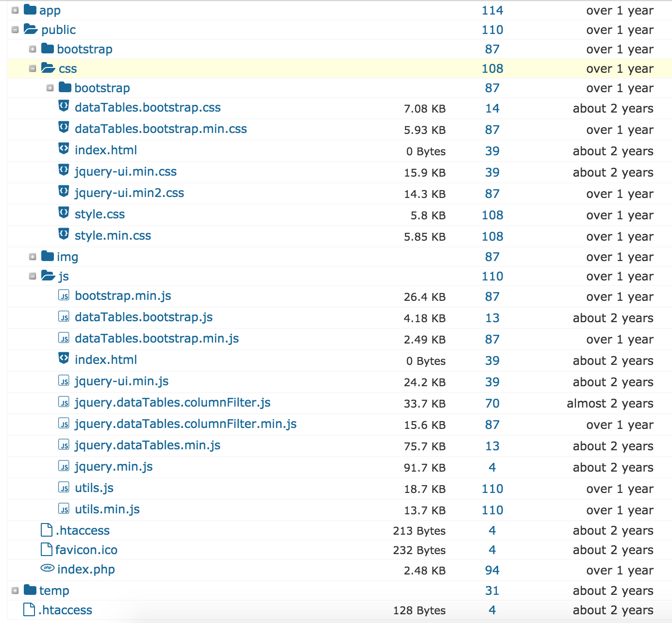Click the JS icon beside dataTables.bootstrap.js

[x=64, y=316]
